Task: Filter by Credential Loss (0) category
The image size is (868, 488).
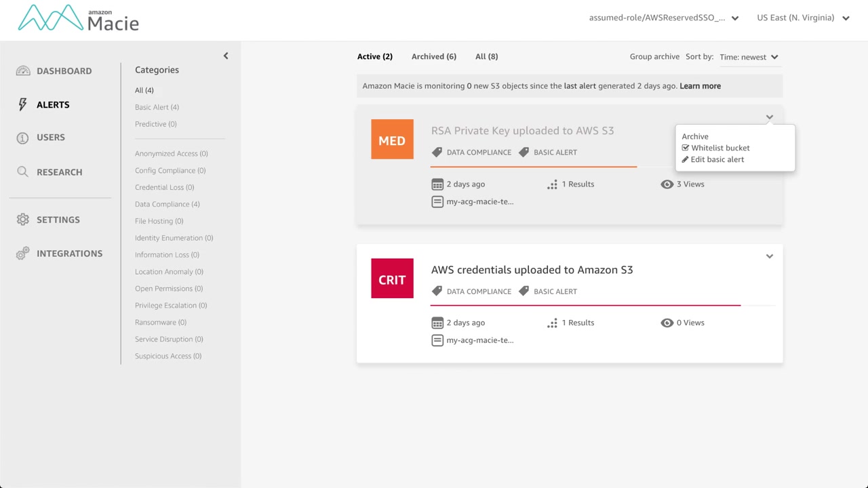Action: click(164, 187)
